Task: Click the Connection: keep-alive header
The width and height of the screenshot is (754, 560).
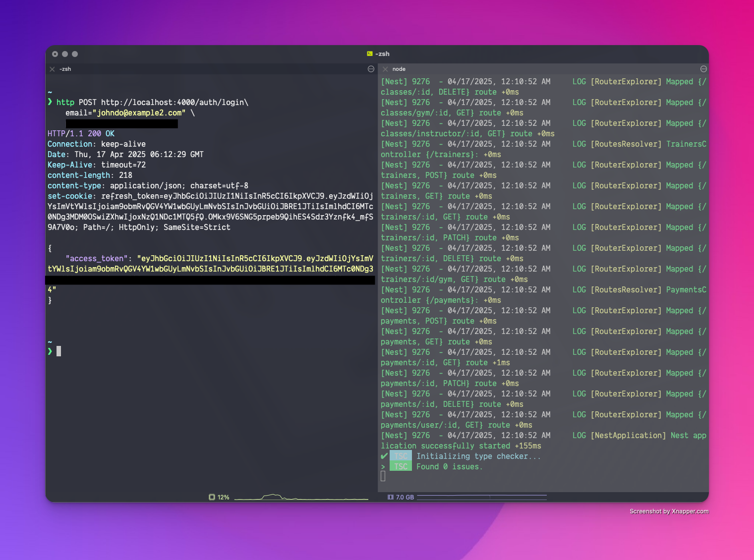Action: pos(97,144)
